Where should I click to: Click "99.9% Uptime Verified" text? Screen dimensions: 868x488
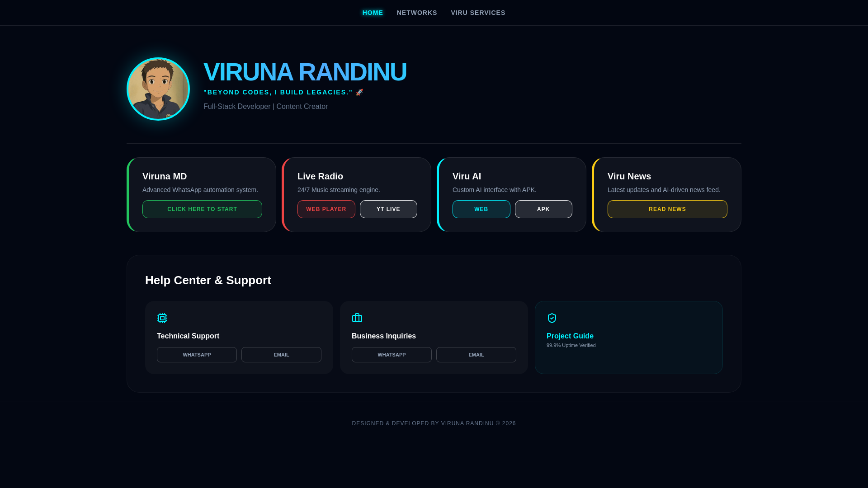pyautogui.click(x=571, y=345)
